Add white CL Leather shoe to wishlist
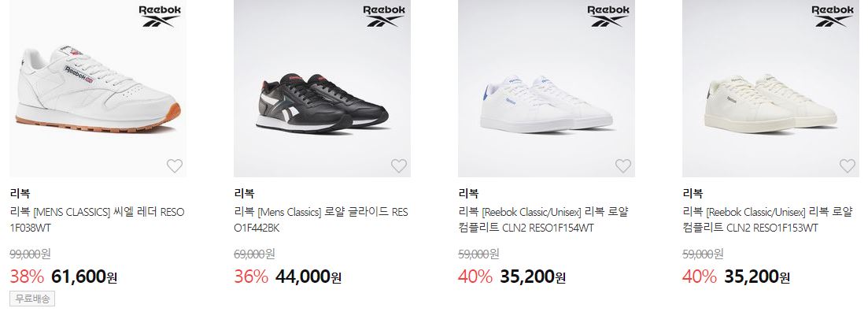 tap(175, 165)
